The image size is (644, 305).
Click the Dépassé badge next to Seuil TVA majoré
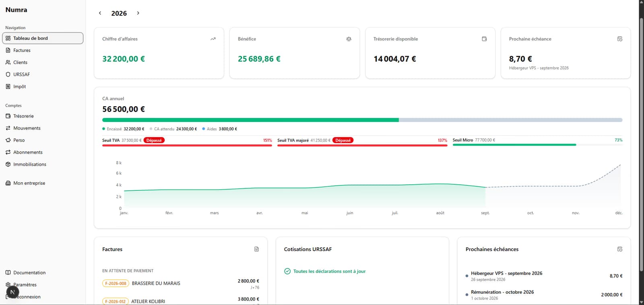pyautogui.click(x=343, y=140)
